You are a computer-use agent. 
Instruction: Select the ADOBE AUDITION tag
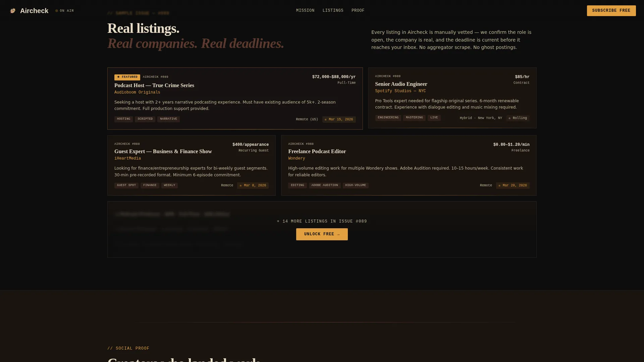[x=325, y=186]
